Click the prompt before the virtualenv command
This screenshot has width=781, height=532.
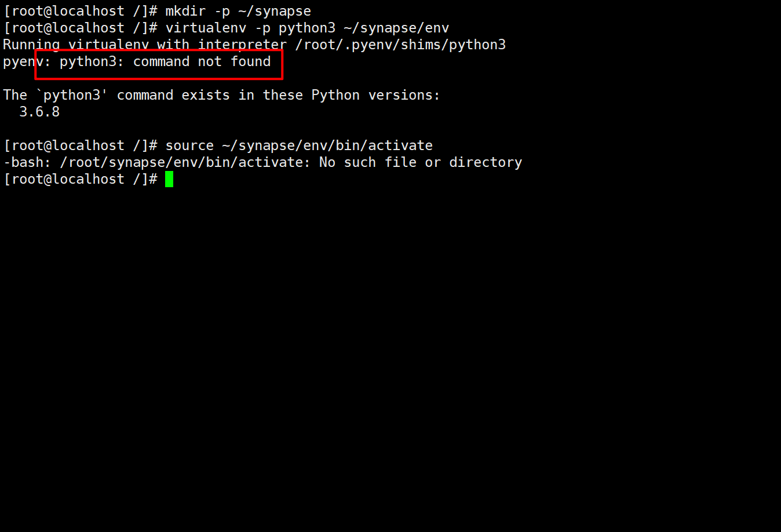tap(80, 28)
